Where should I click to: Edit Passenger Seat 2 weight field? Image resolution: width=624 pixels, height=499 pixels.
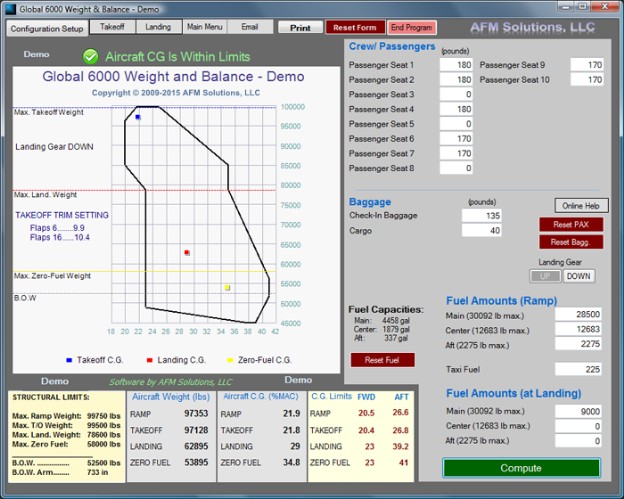tap(456, 80)
